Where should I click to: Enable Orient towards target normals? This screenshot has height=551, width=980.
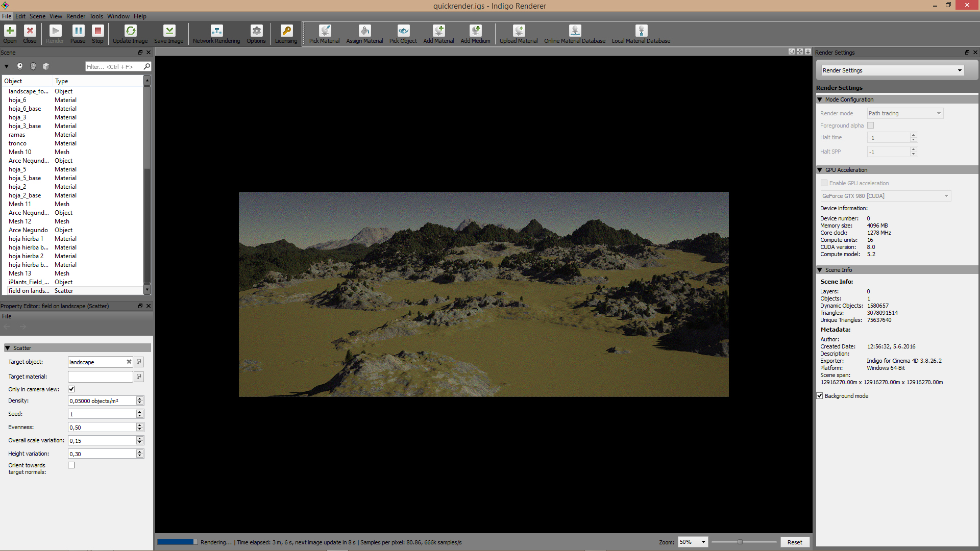71,465
